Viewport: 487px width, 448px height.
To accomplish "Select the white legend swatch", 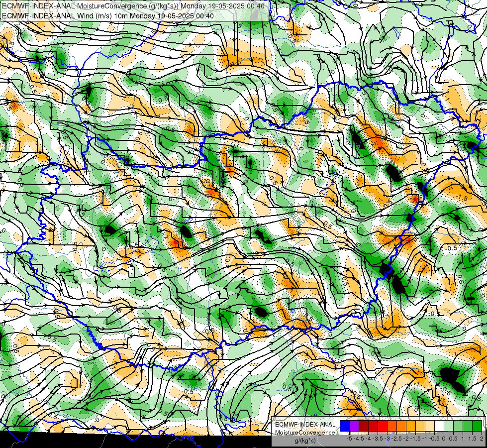I will tap(439, 426).
